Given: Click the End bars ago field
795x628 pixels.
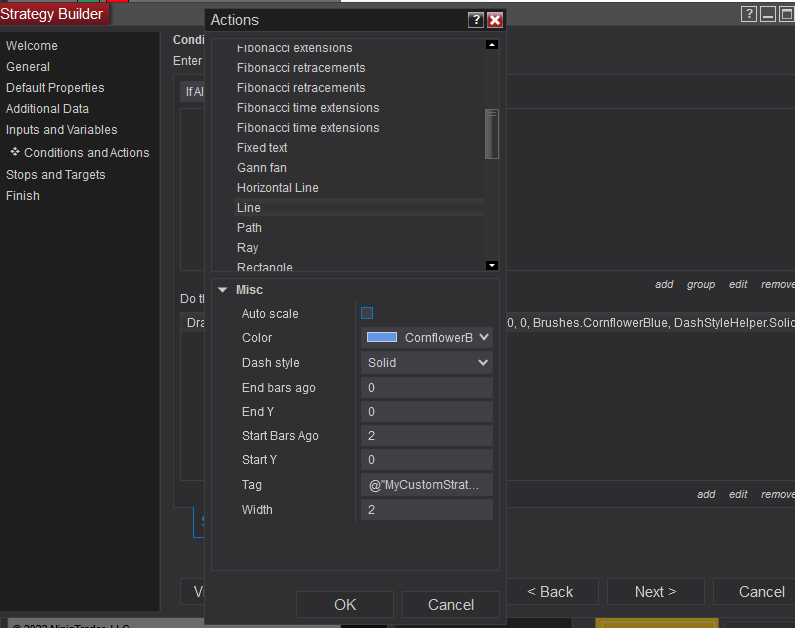Looking at the screenshot, I should coord(427,388).
